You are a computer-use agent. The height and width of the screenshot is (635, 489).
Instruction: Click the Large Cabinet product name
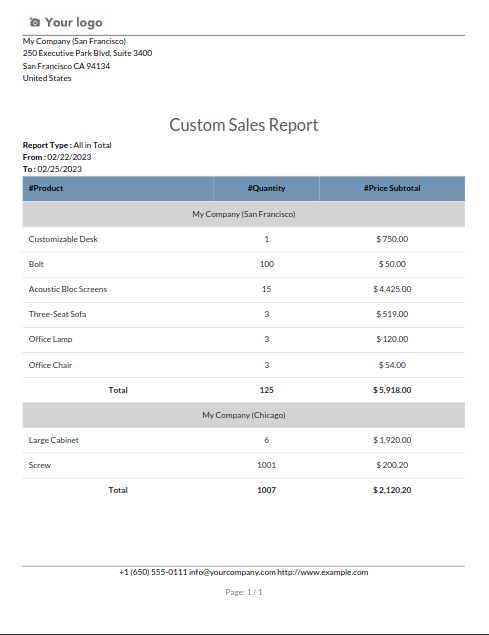coord(53,440)
